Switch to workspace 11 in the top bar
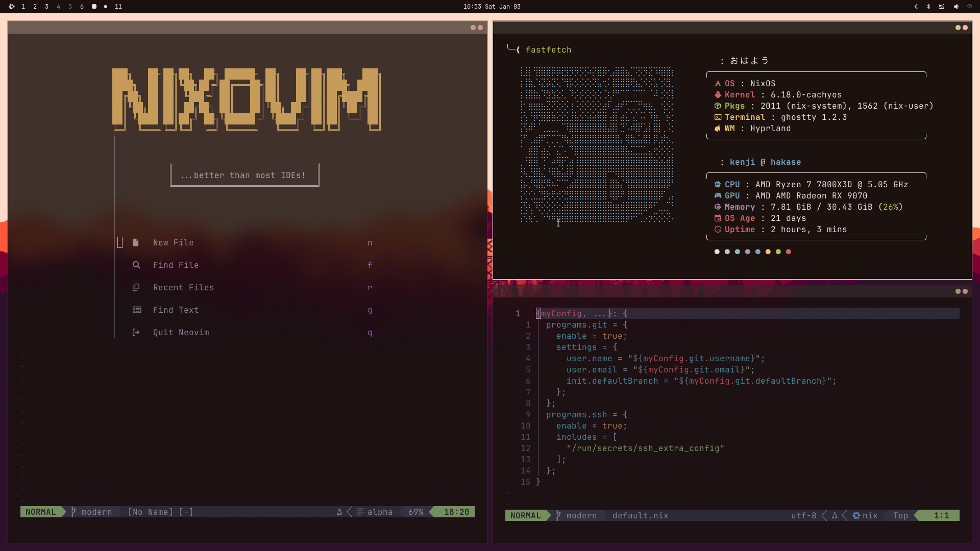This screenshot has width=980, height=551. coord(118,7)
